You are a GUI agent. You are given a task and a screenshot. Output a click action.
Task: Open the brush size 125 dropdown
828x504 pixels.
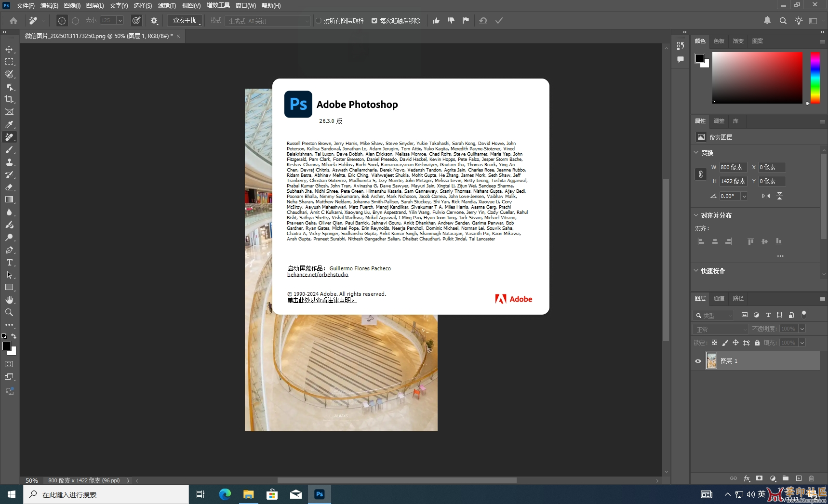coord(120,21)
